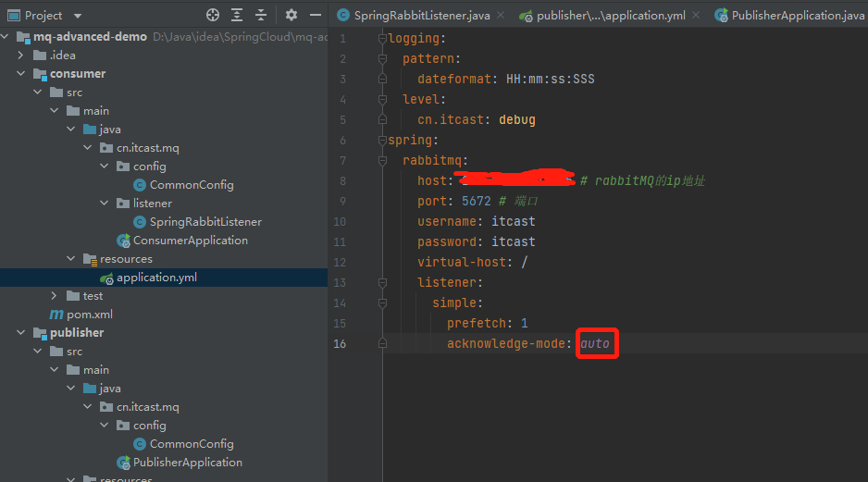Viewport: 868px width, 482px height.
Task: Click the acknowledge-mode value auto
Action: tap(595, 343)
